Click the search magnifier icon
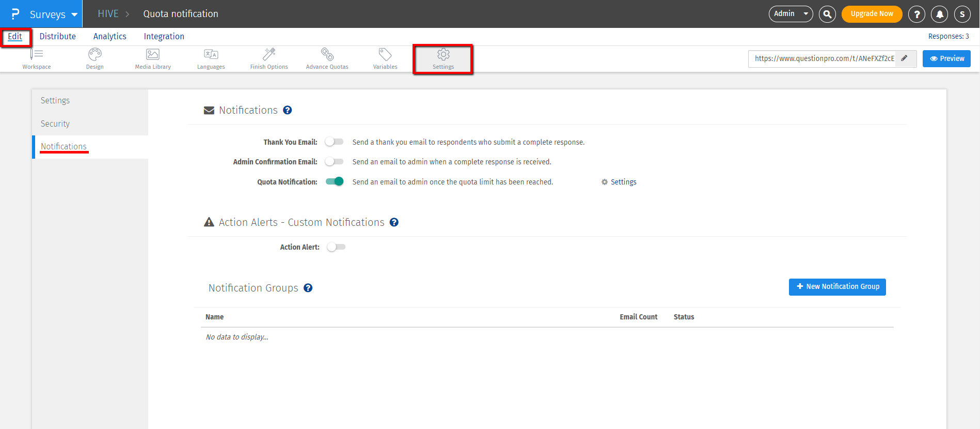980x429 pixels. pos(827,14)
